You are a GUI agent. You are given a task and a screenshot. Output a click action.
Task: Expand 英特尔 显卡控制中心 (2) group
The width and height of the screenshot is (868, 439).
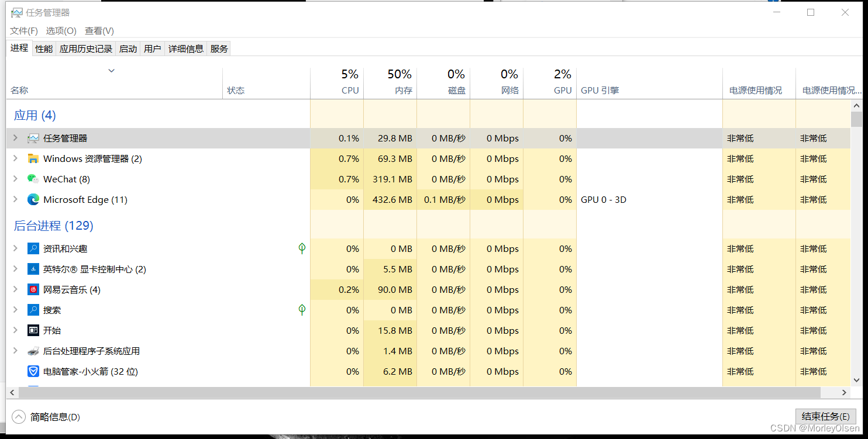(15, 269)
